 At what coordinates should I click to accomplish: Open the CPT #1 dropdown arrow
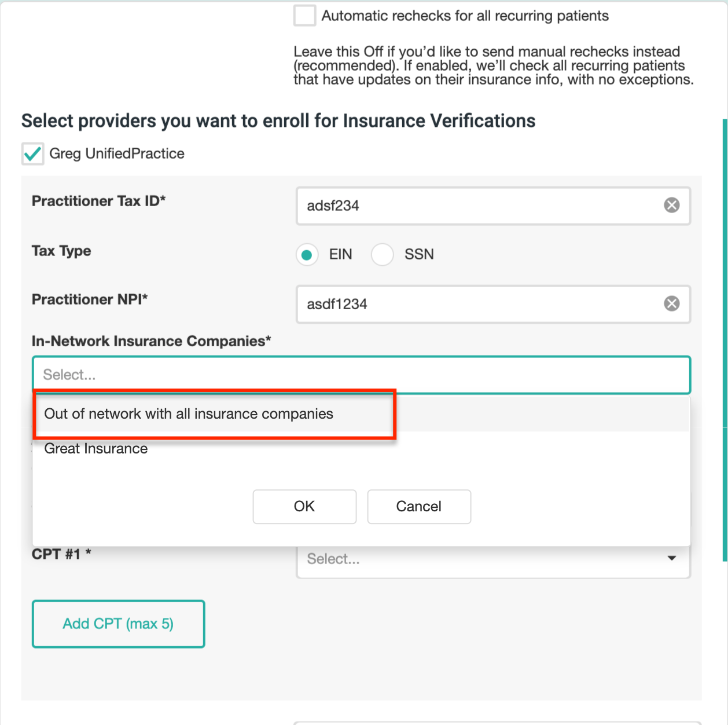[671, 558]
